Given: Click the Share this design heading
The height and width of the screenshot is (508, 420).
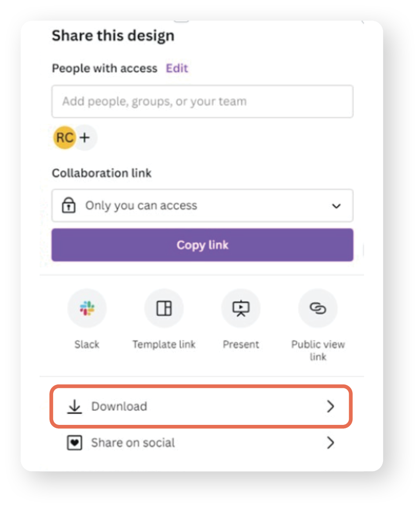Looking at the screenshot, I should tap(113, 35).
